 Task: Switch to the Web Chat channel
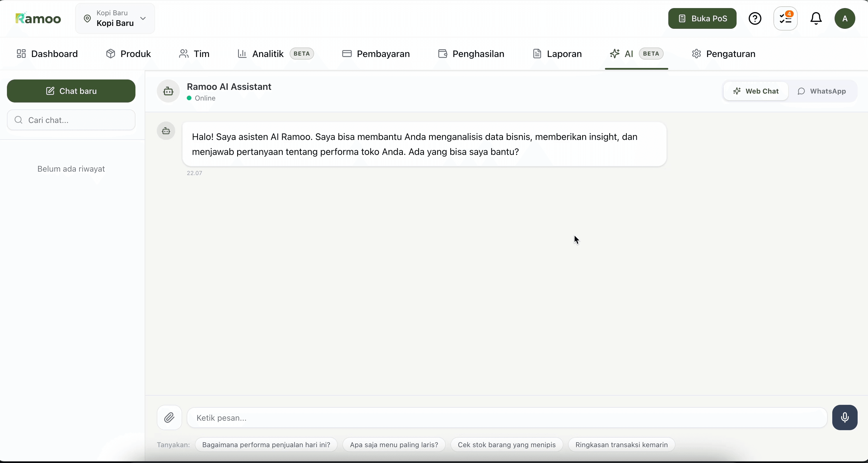pyautogui.click(x=756, y=91)
